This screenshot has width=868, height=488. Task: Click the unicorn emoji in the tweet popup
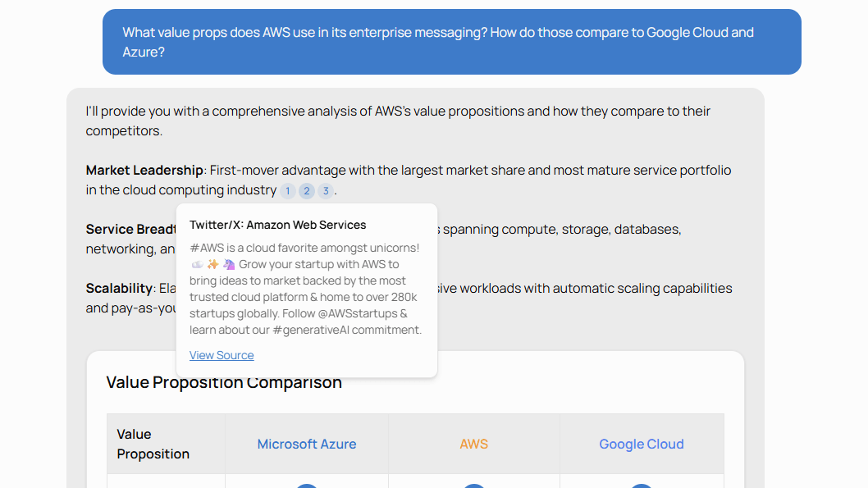229,264
